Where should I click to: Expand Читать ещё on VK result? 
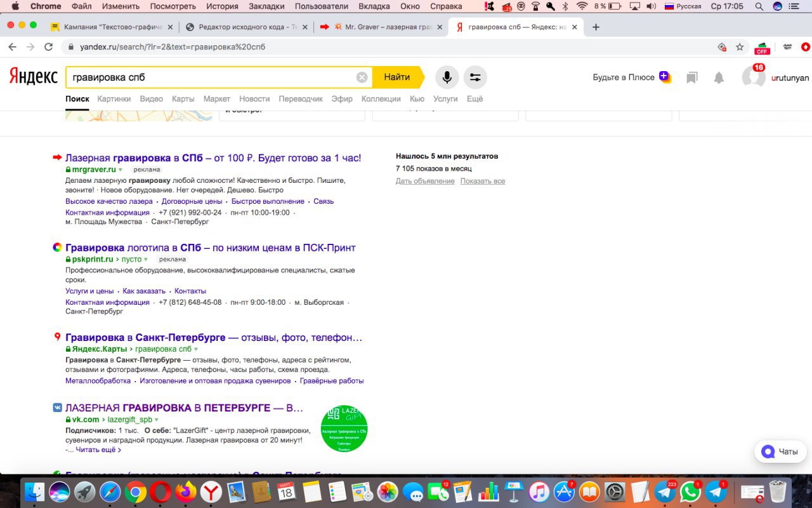click(x=98, y=450)
